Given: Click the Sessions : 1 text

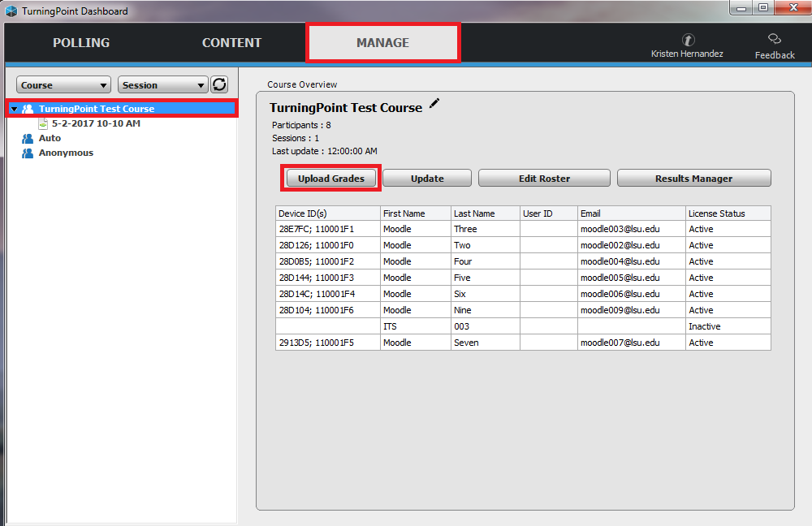Looking at the screenshot, I should tap(296, 138).
